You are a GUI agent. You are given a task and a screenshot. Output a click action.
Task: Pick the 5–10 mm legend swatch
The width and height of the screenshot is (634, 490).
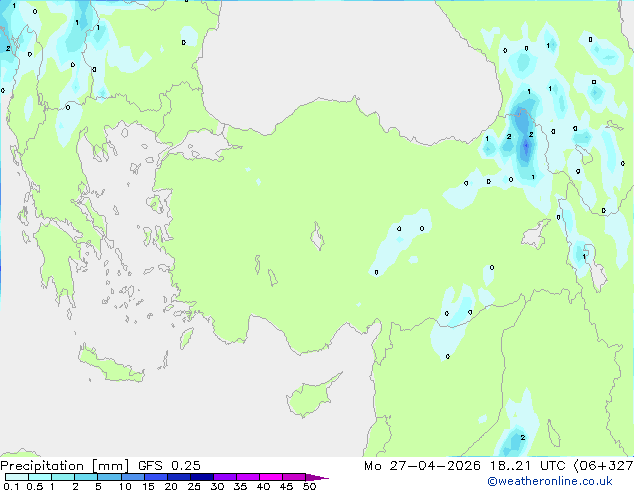[x=109, y=477]
